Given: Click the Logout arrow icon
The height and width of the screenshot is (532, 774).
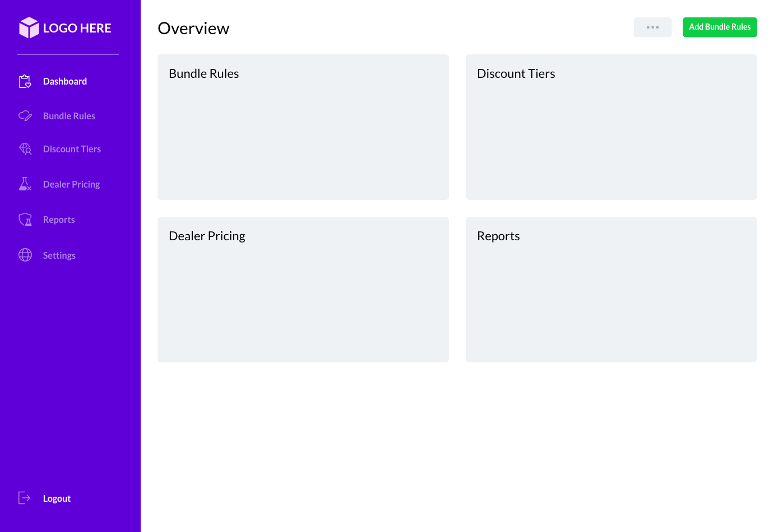Looking at the screenshot, I should click(x=25, y=498).
